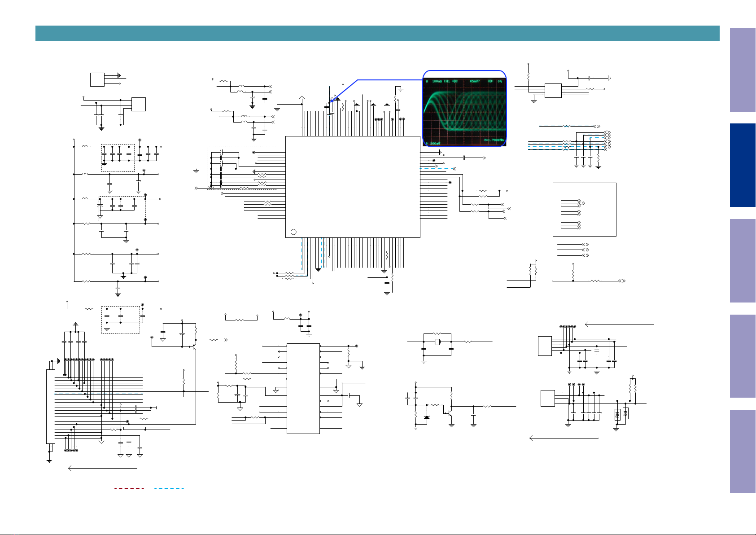Image resolution: width=756 pixels, height=535 pixels.
Task: Select the tall connector block on the left
Action: (51, 407)
